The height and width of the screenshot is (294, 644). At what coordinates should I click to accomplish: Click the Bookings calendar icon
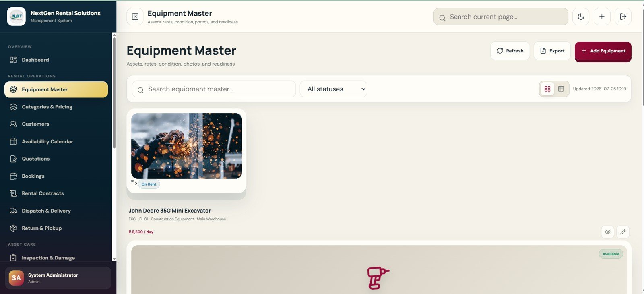pos(13,176)
